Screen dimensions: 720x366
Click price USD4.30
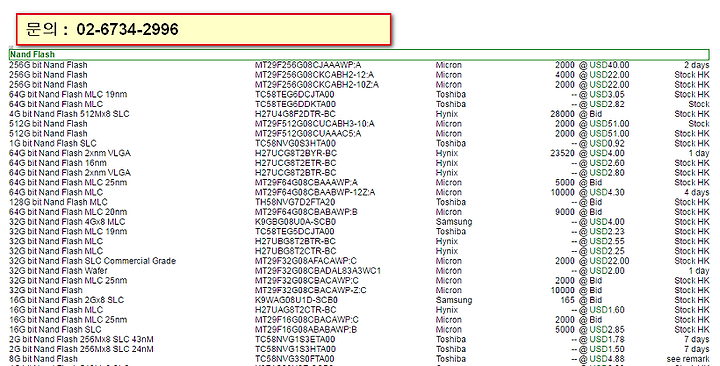pyautogui.click(x=607, y=192)
